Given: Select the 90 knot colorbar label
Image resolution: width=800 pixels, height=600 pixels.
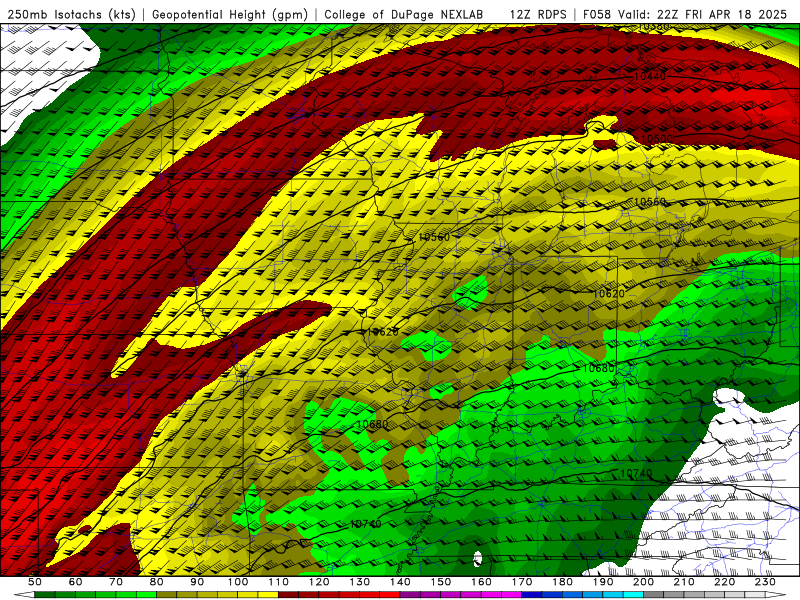Looking at the screenshot, I should pos(197,582).
